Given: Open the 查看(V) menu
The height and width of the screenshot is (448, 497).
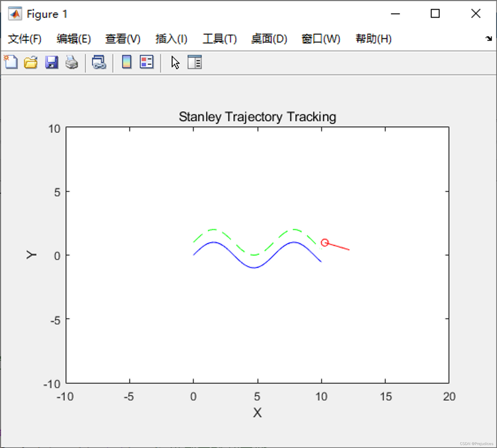Looking at the screenshot, I should [x=123, y=39].
